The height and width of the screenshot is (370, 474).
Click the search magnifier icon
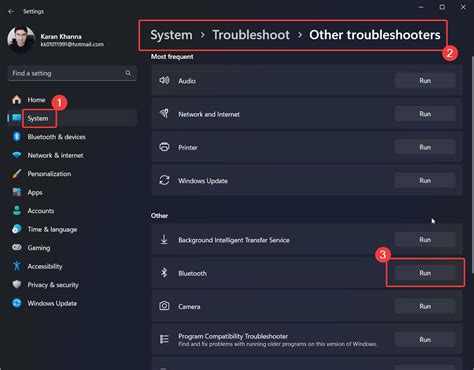(x=128, y=73)
